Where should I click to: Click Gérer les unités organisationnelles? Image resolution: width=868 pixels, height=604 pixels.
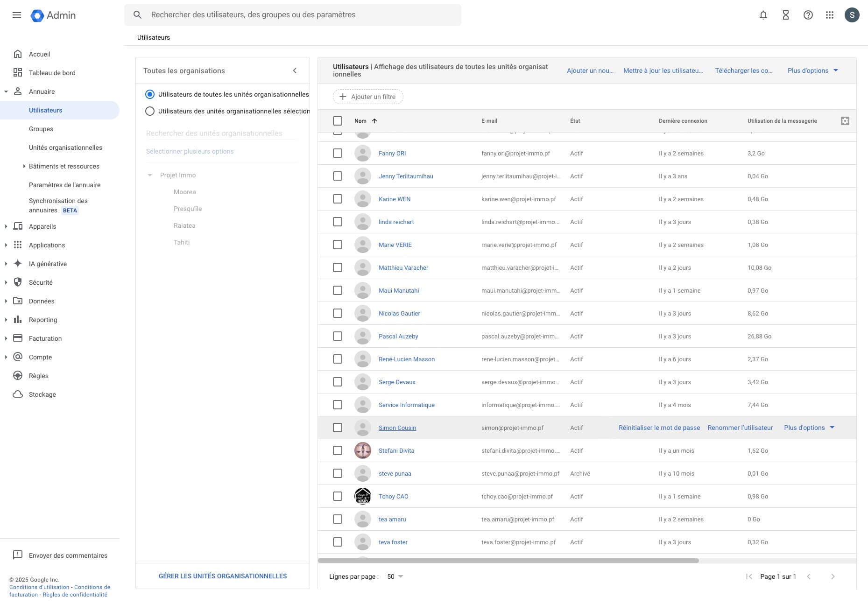click(x=223, y=576)
